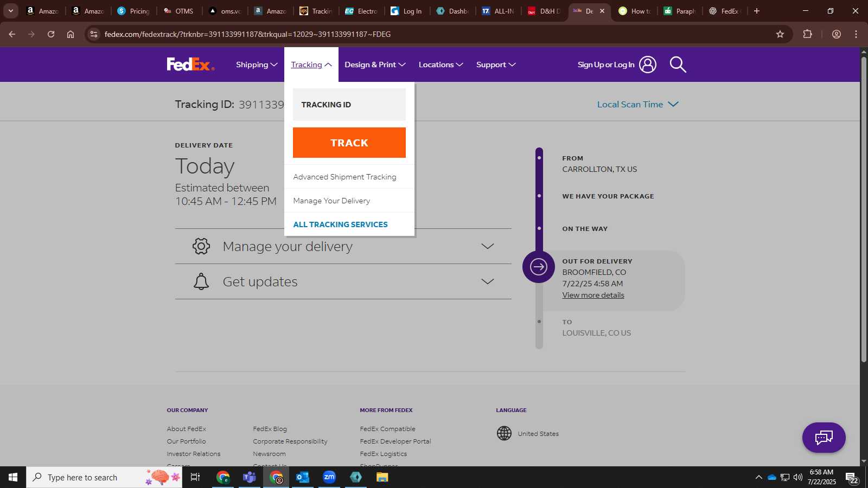Click the TRACKING ID input field
Viewport: 868px width, 488px height.
pos(349,105)
